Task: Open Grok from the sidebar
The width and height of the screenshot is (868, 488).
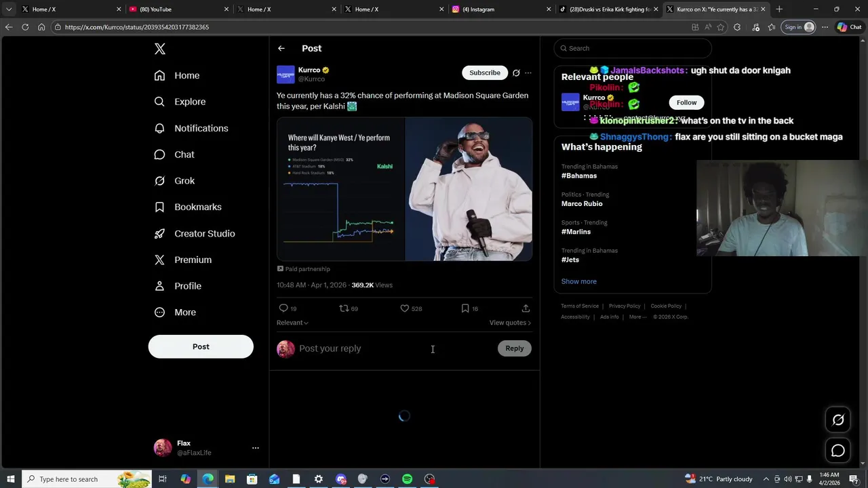Action: click(174, 181)
